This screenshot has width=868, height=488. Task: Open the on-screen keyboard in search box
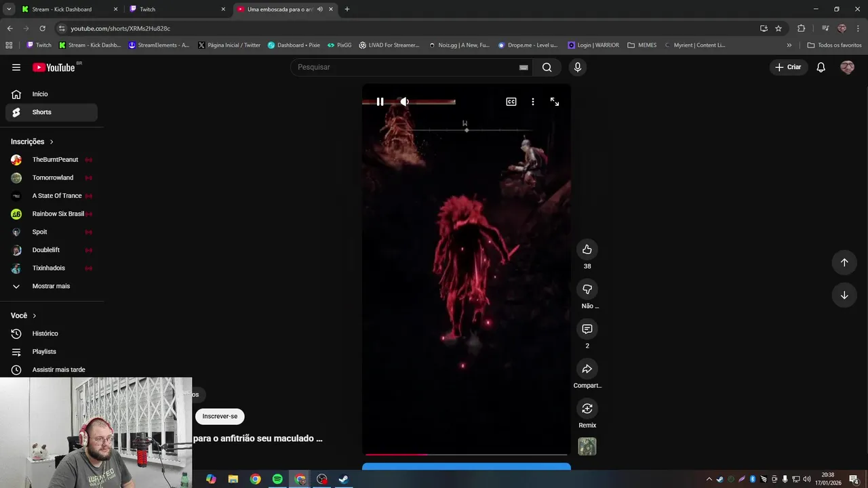click(x=524, y=67)
